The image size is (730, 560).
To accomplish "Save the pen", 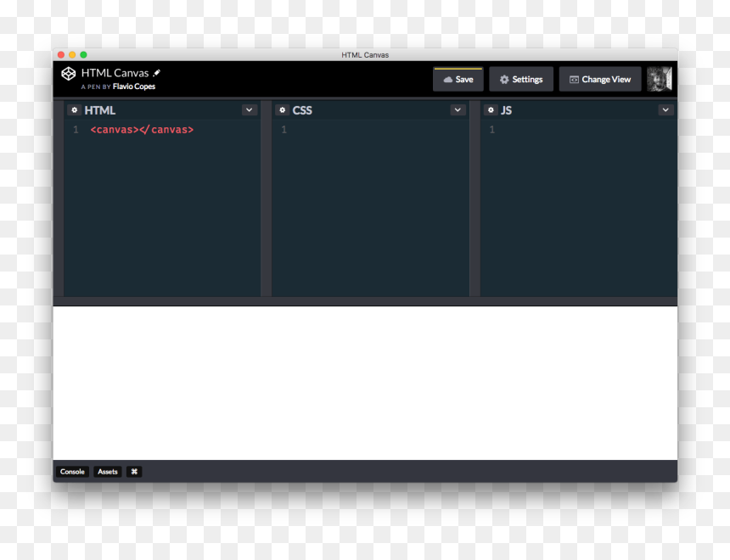I will pos(458,79).
